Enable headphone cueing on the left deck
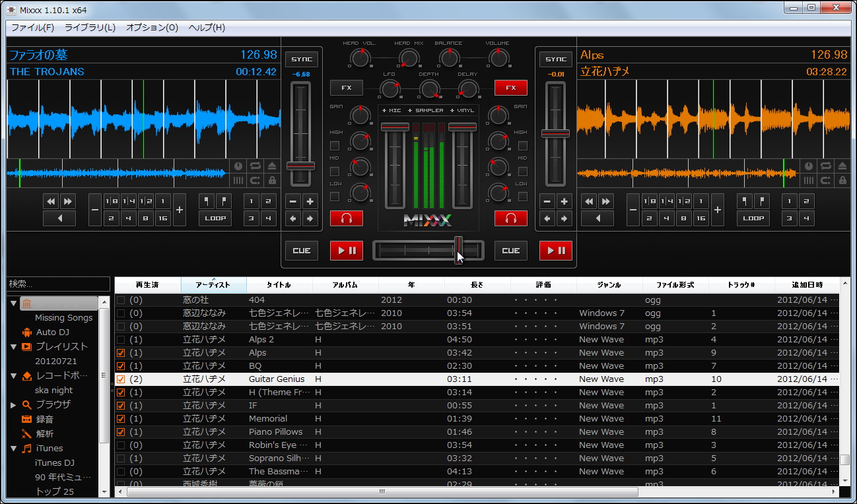 [346, 218]
